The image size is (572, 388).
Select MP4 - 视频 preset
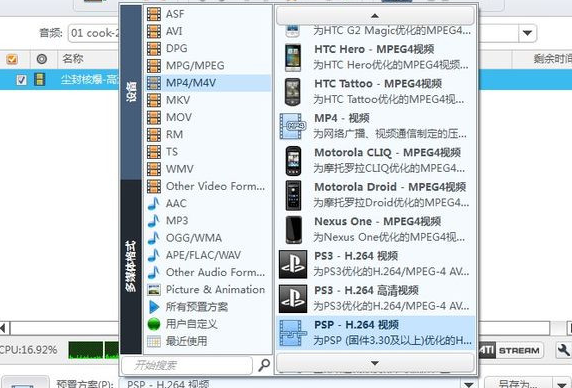coord(376,126)
